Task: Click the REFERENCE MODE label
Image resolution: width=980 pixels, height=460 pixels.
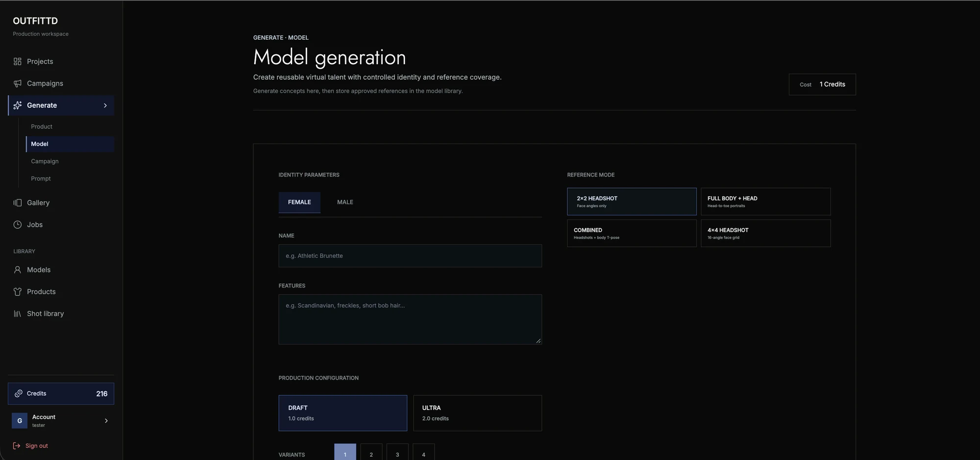Action: pos(590,175)
